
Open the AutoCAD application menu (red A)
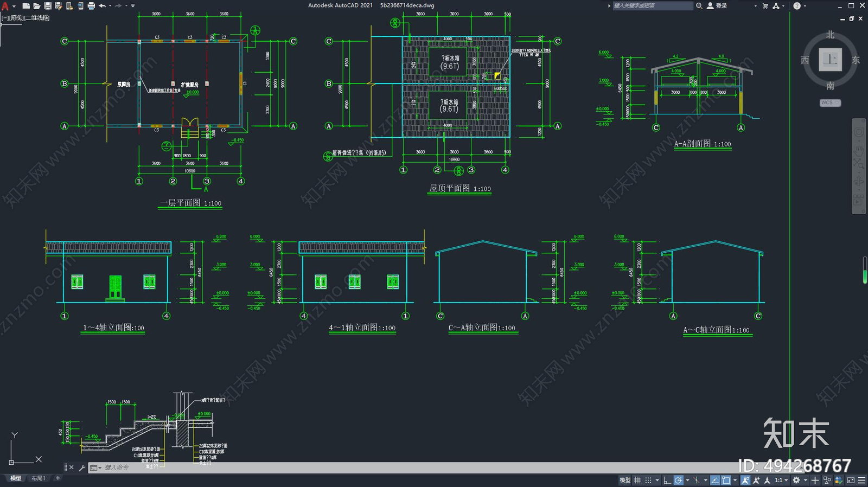click(5, 6)
